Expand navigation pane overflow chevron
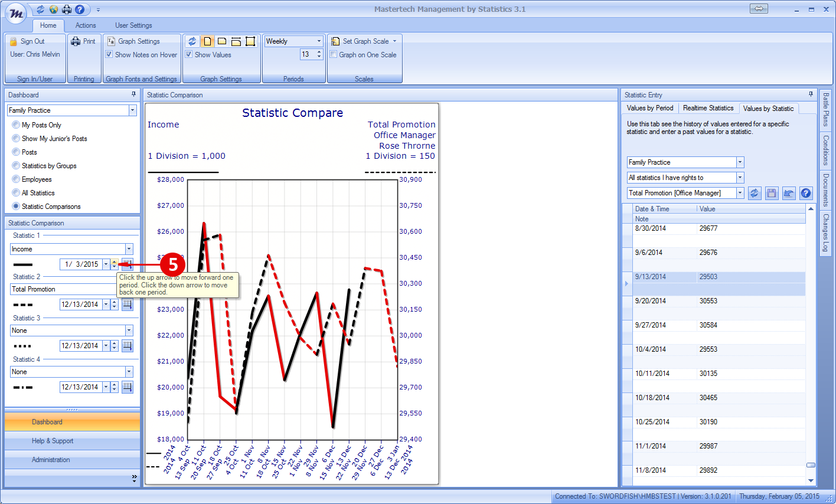The image size is (836, 504). coord(134,478)
